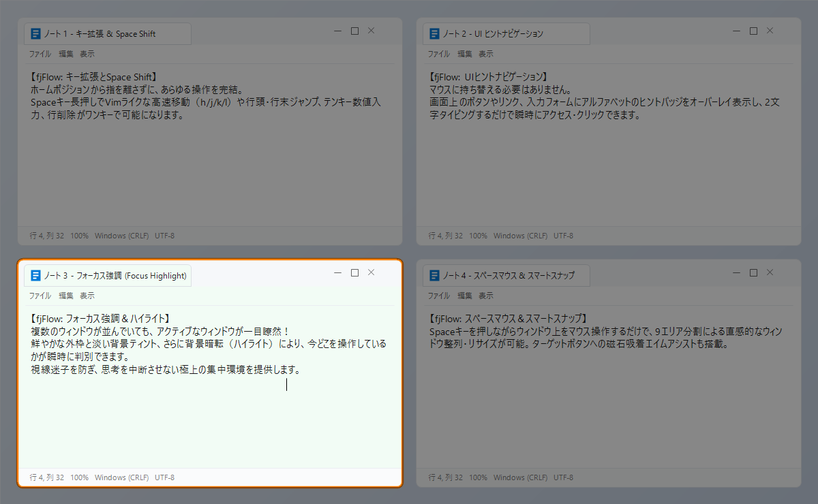818x504 pixels.
Task: Open 表示 menu in the ノート 4 window
Action: [486, 296]
